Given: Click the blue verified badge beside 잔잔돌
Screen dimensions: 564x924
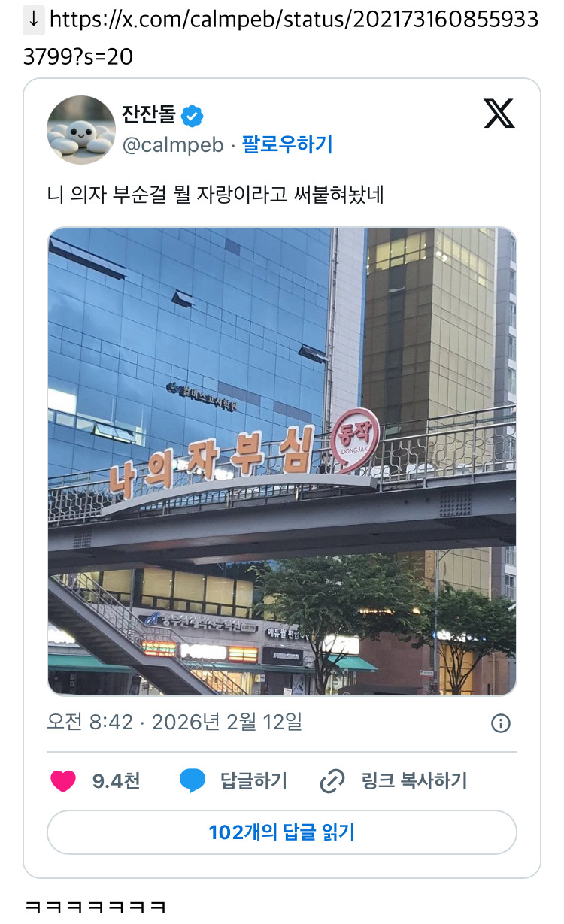Looking at the screenshot, I should pos(193,116).
